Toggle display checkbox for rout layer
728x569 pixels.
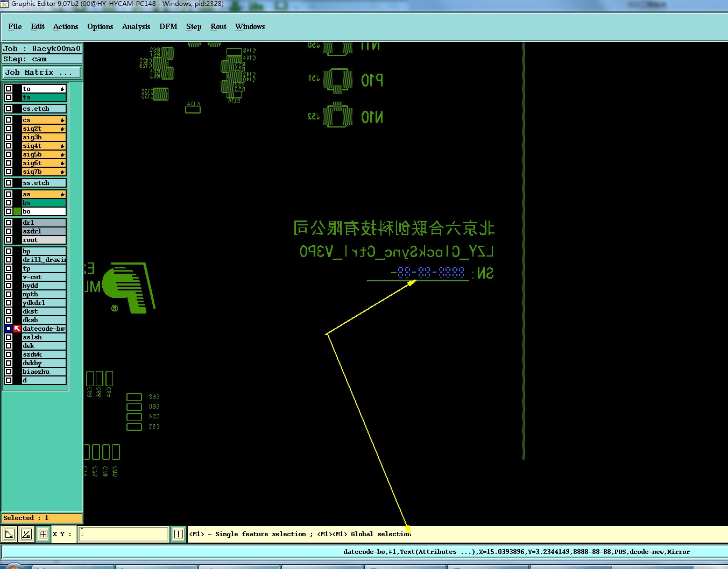click(x=9, y=240)
